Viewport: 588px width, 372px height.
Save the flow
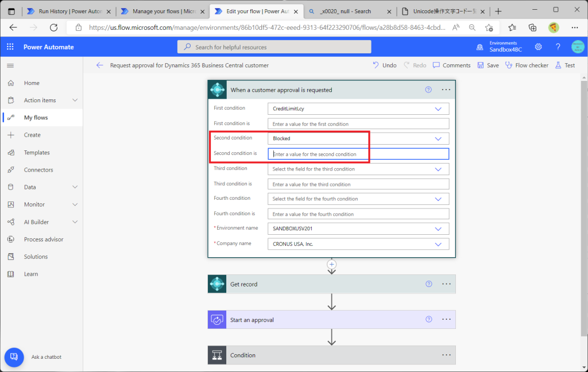[488, 65]
